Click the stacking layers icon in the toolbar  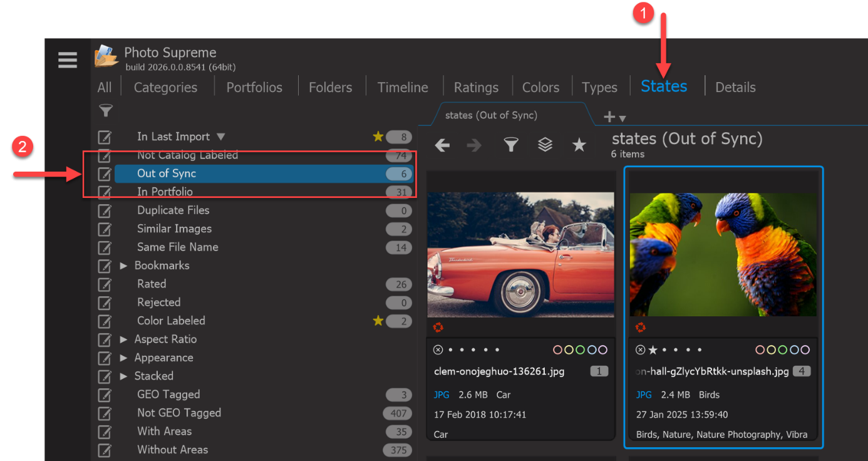(x=545, y=145)
